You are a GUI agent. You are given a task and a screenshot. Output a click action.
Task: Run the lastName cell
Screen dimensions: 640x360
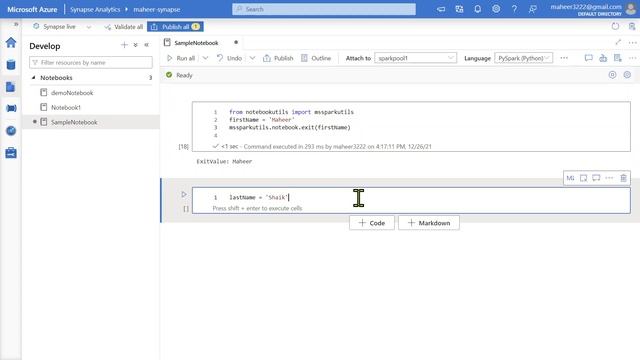point(184,195)
